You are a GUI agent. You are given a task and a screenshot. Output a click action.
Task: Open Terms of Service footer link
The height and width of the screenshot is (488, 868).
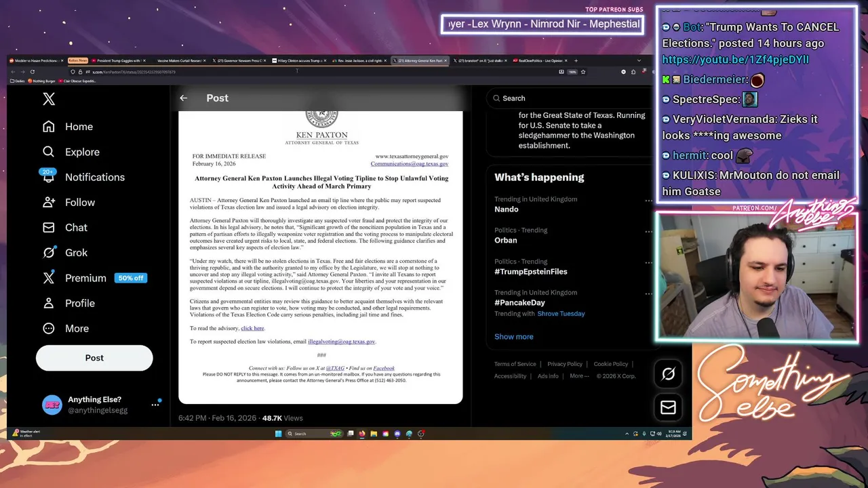[x=515, y=364]
